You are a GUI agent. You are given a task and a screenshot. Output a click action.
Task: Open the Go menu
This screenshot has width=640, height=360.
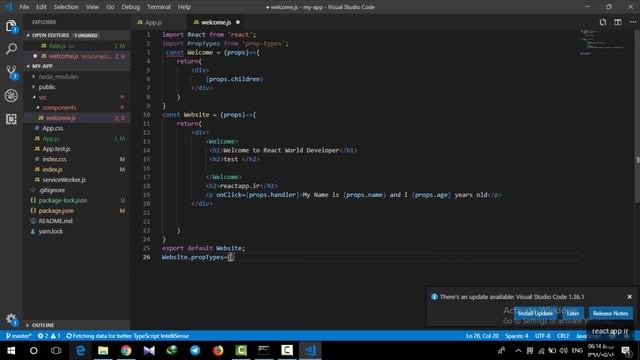[110, 7]
